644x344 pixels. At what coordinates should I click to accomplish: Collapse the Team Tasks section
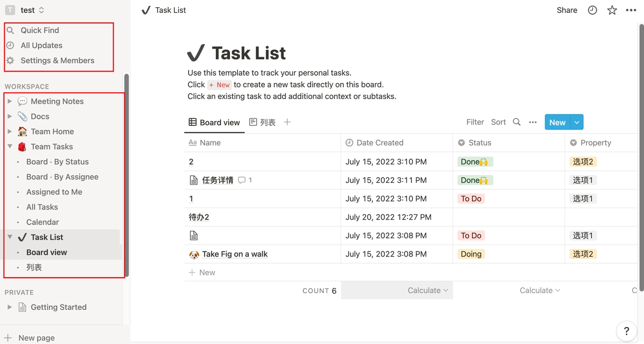[9, 147]
